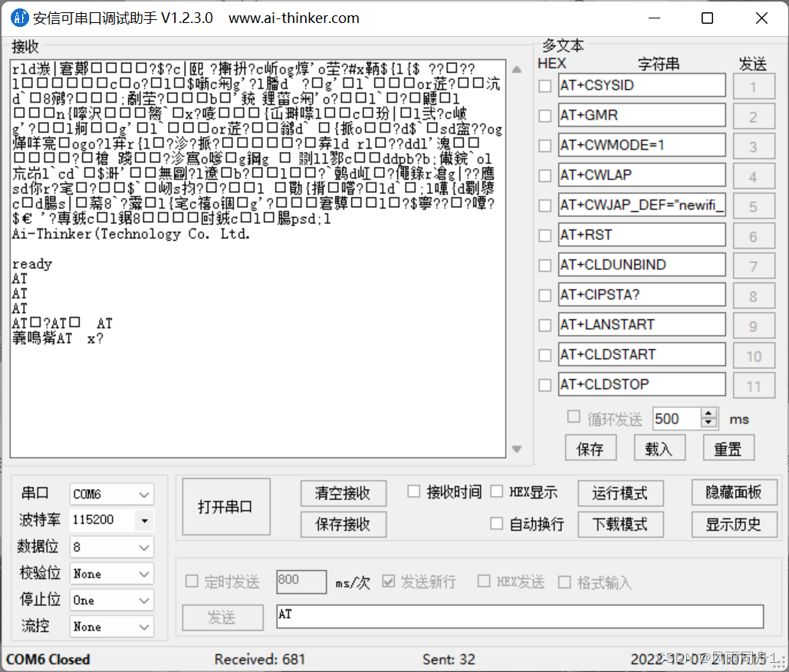Click 清空接收 to clear received data
The height and width of the screenshot is (672, 789).
(x=343, y=493)
